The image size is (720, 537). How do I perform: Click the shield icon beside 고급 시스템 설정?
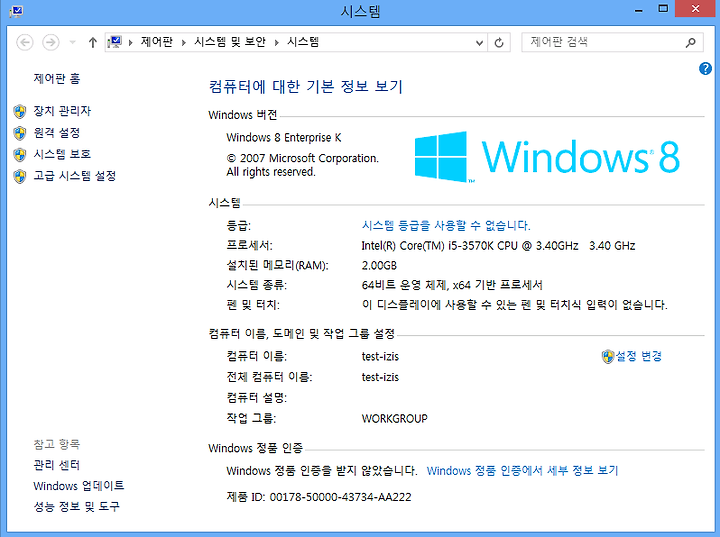20,176
